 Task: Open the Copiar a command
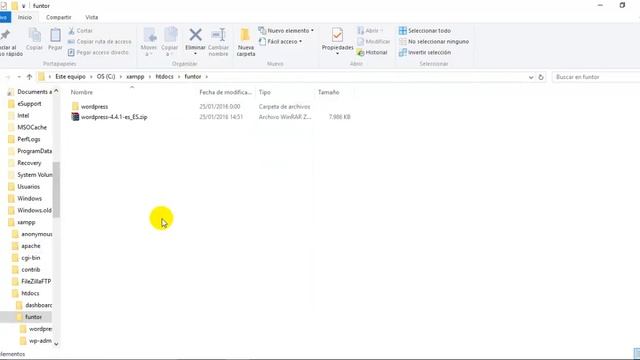169,42
